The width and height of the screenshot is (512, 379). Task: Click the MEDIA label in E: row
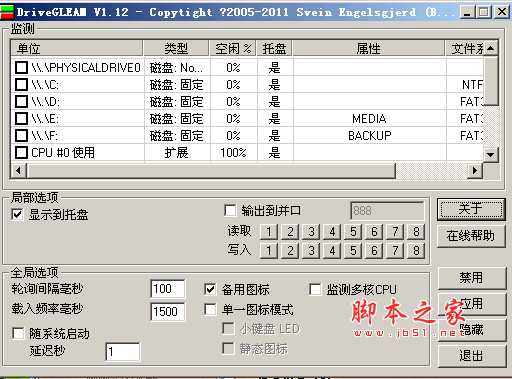coord(369,119)
